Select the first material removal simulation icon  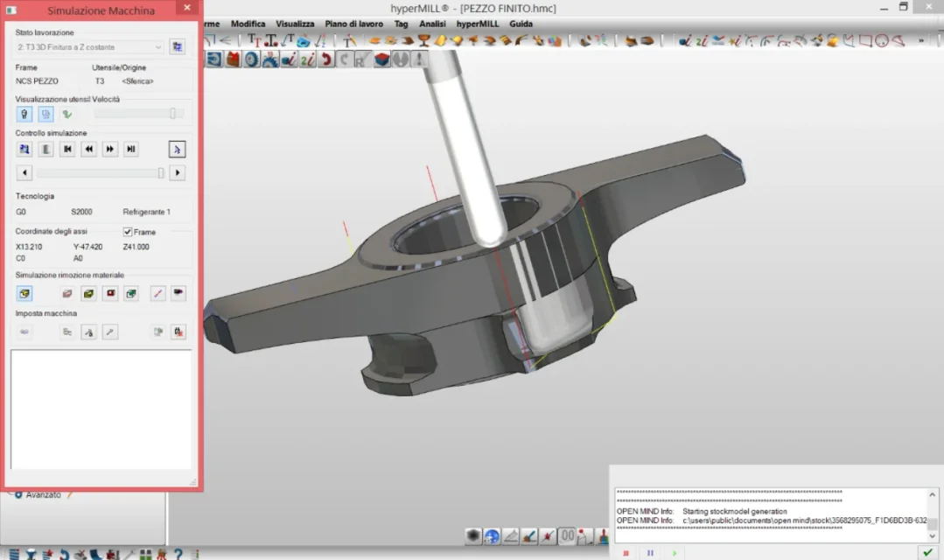point(24,294)
